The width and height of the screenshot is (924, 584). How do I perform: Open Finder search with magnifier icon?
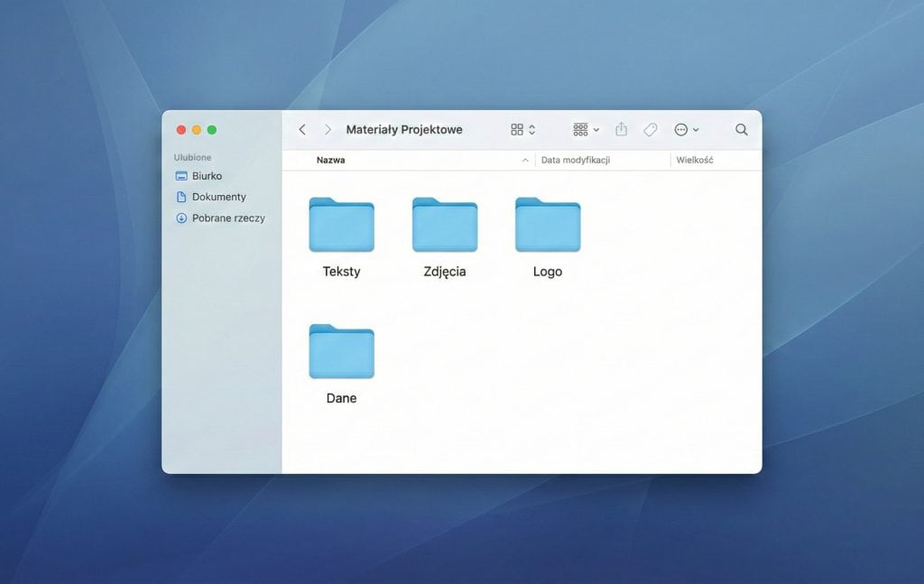point(741,130)
